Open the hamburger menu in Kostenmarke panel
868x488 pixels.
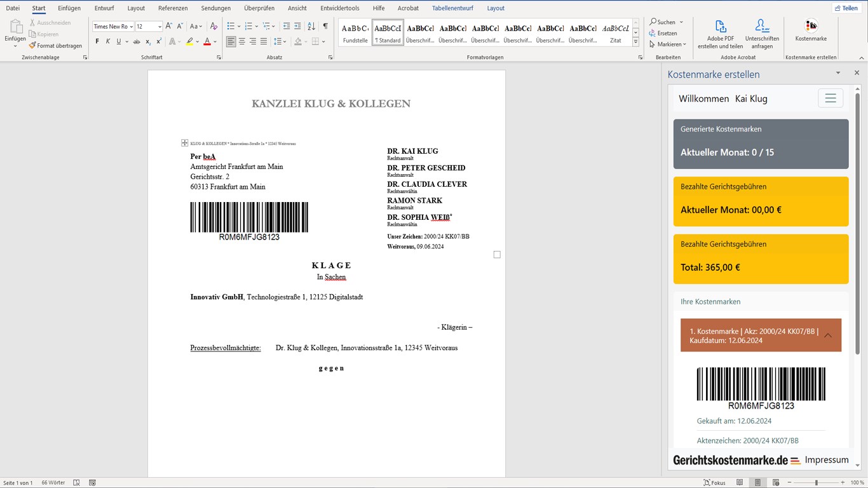point(831,98)
